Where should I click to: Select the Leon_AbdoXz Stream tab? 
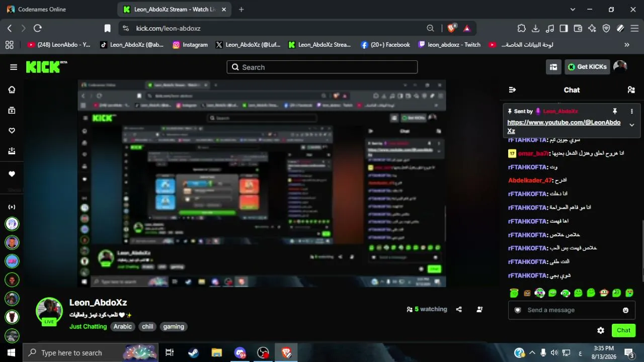tap(175, 9)
